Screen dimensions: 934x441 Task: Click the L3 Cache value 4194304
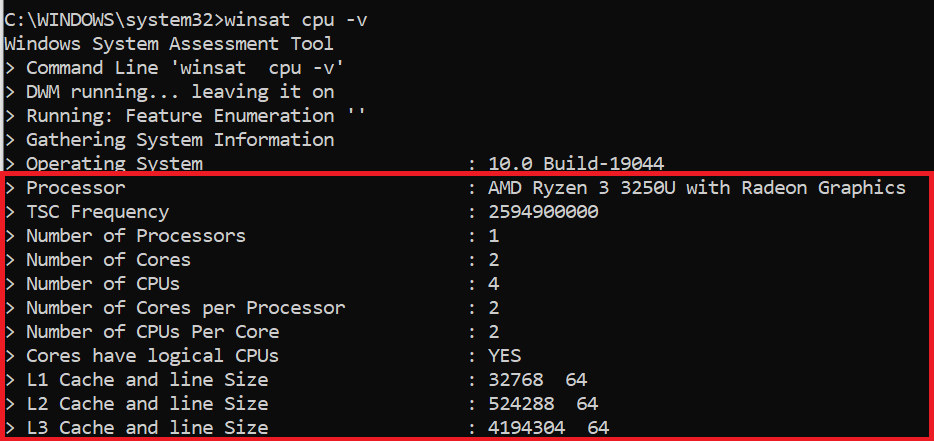tap(527, 428)
